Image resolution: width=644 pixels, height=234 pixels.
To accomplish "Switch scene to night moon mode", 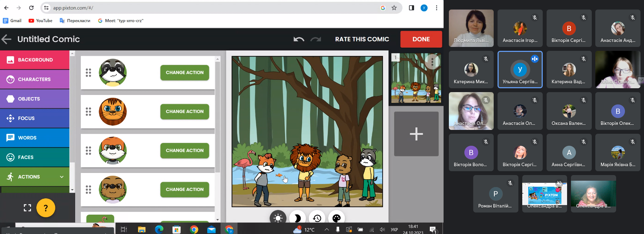I will coord(297,218).
